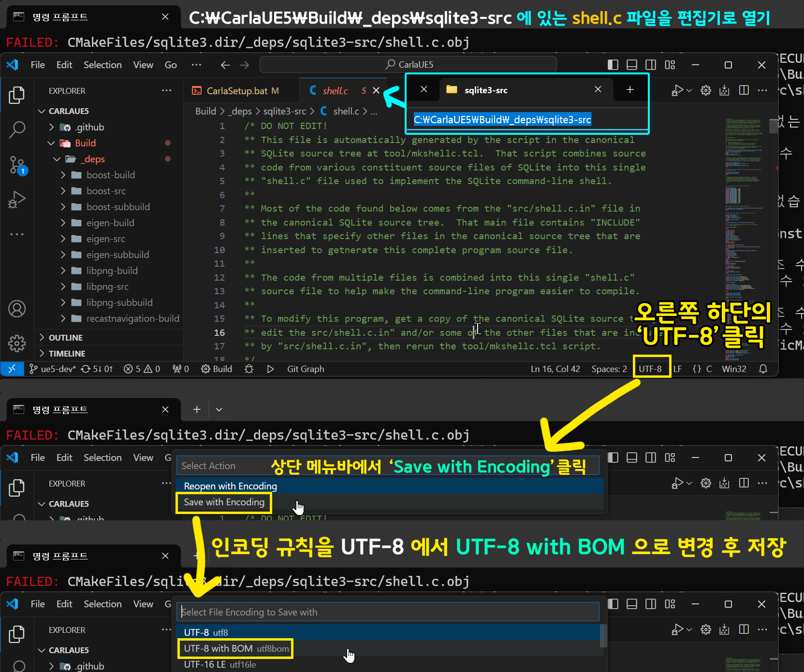Viewport: 804px width, 672px height.
Task: Click CarlaUE5 command center search box
Action: click(408, 65)
